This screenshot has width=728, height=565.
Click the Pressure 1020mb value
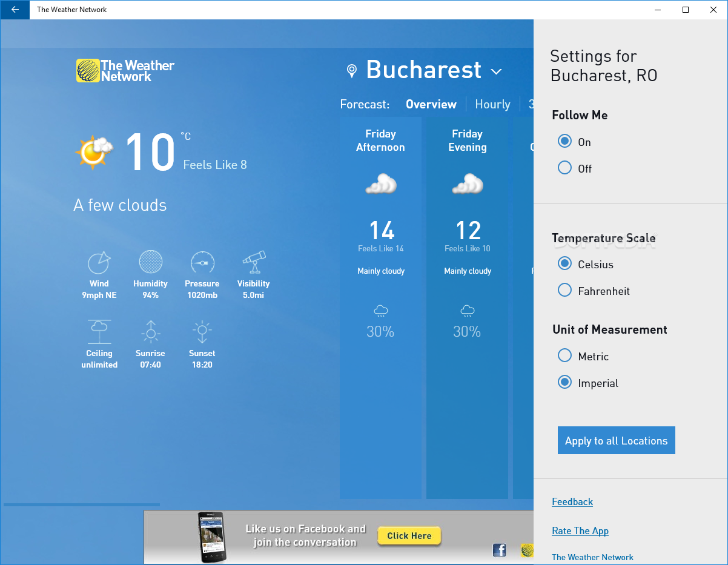(202, 296)
